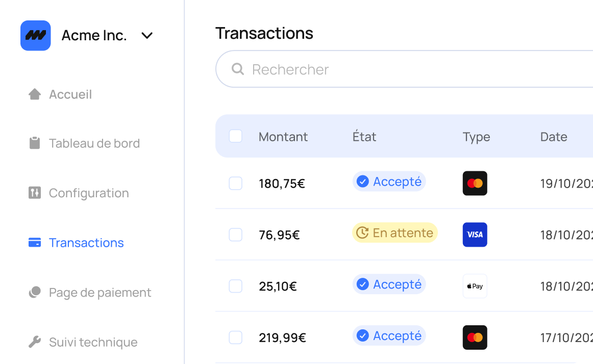Click the Configuration sliders icon
Viewport: 593px width, 364px height.
coord(35,193)
